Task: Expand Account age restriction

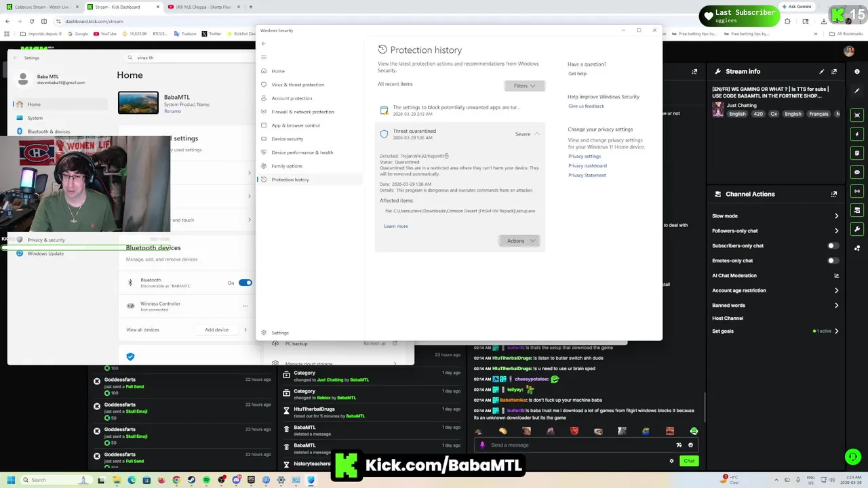Action: (x=836, y=291)
